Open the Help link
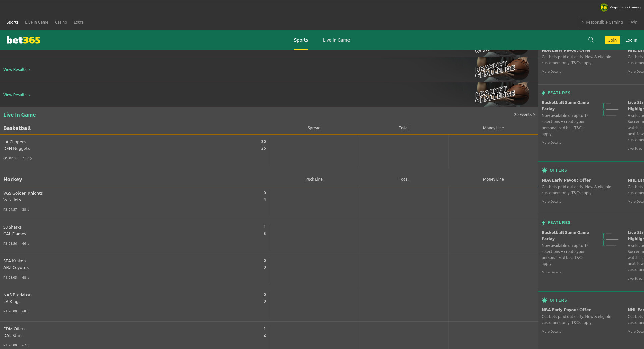Viewport: 644px width, 349px height. [x=633, y=22]
